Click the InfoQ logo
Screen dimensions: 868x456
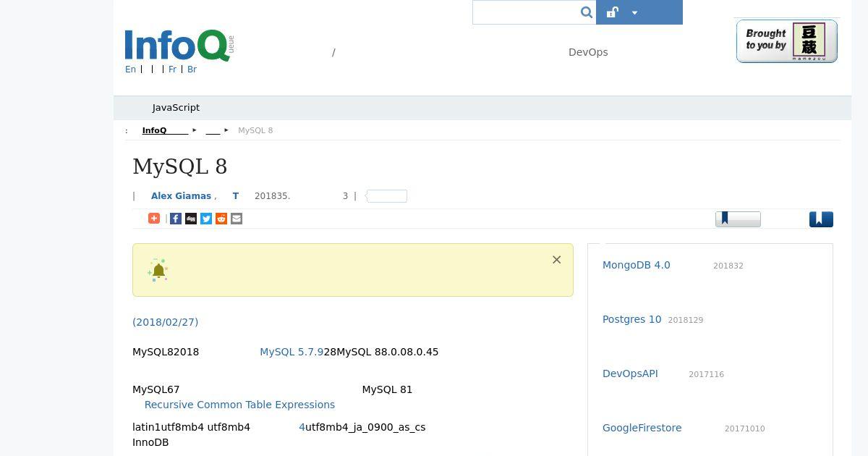[179, 46]
